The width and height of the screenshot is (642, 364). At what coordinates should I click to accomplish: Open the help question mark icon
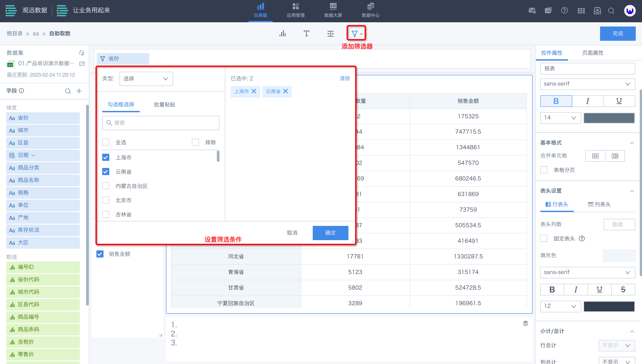[x=564, y=10]
